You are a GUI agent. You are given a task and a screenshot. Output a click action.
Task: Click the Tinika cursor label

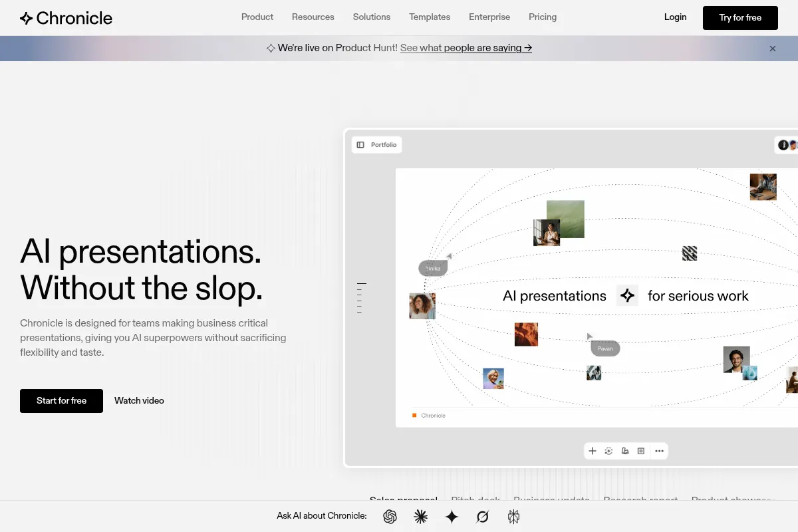[x=433, y=268]
